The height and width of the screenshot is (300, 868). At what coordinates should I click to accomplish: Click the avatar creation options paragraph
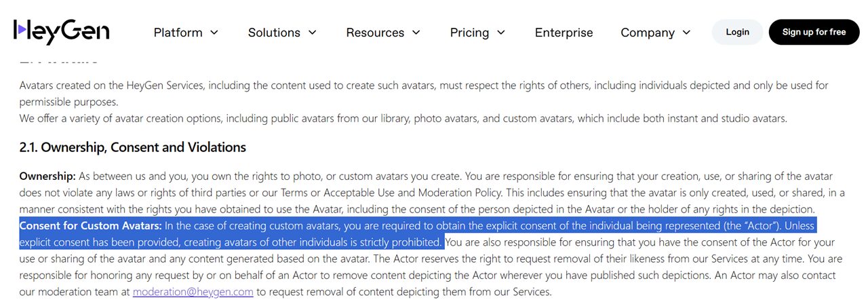(403, 118)
